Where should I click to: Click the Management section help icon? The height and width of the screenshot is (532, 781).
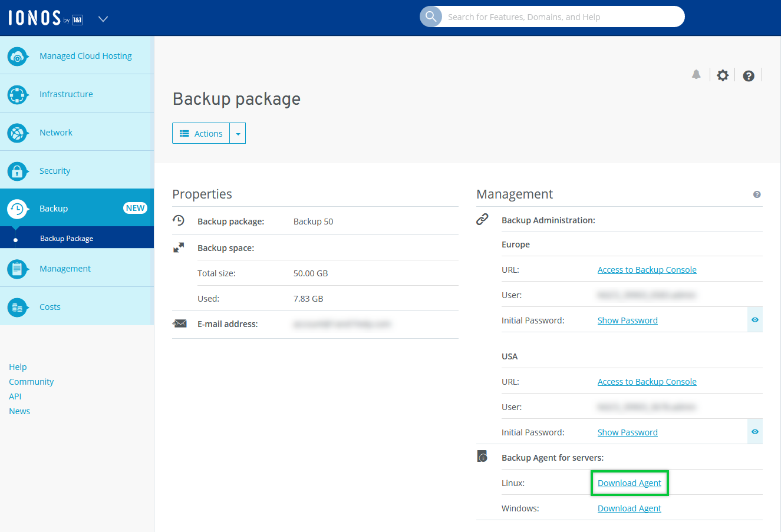(757, 194)
